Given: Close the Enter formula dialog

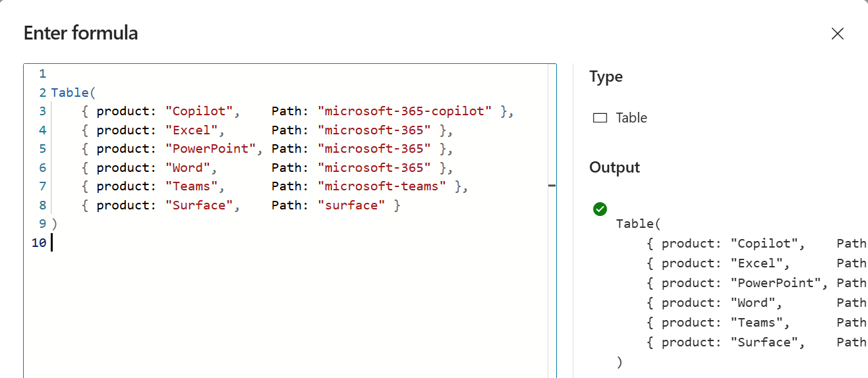Looking at the screenshot, I should pyautogui.click(x=837, y=34).
